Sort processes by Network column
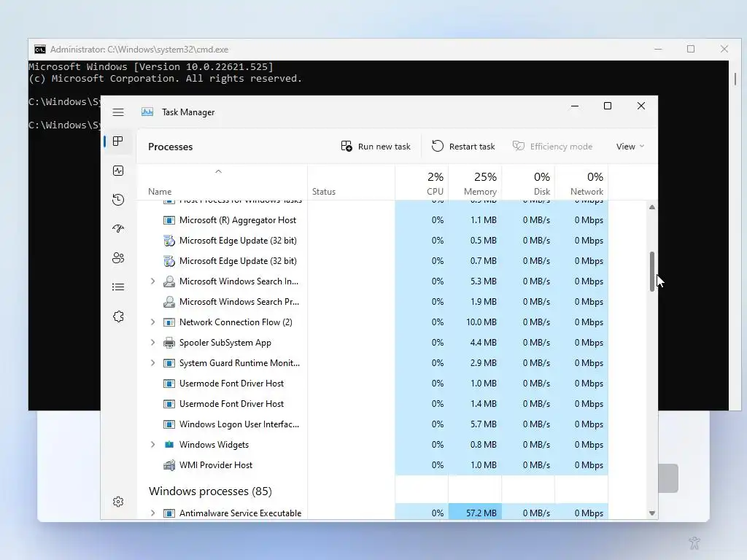The width and height of the screenshot is (747, 560). tap(581, 183)
